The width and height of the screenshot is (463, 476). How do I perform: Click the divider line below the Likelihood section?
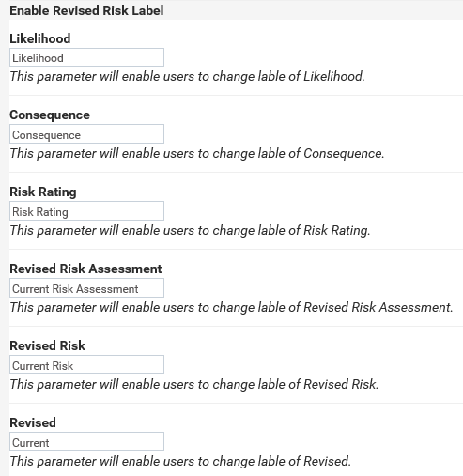coord(236,95)
